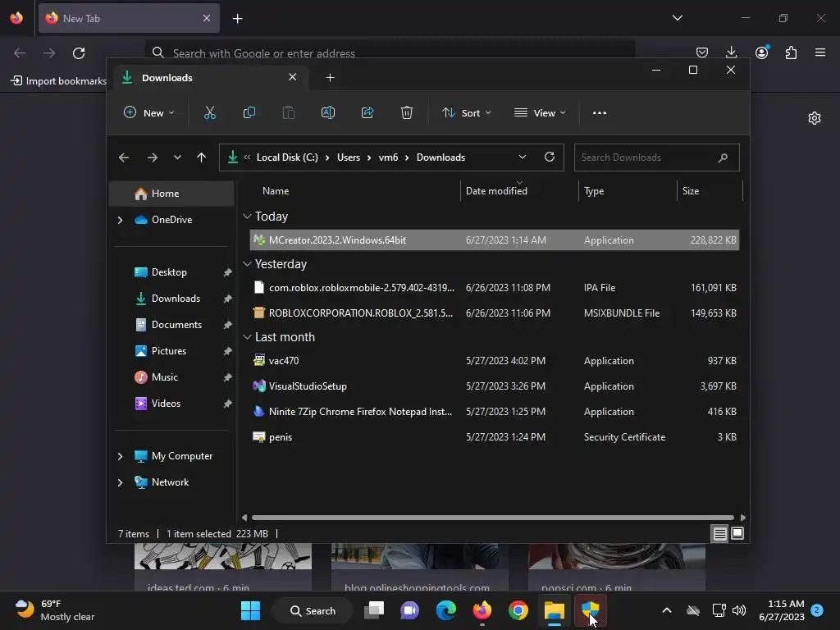Viewport: 840px width, 630px height.
Task: Open Task View on the taskbar
Action: tap(374, 610)
